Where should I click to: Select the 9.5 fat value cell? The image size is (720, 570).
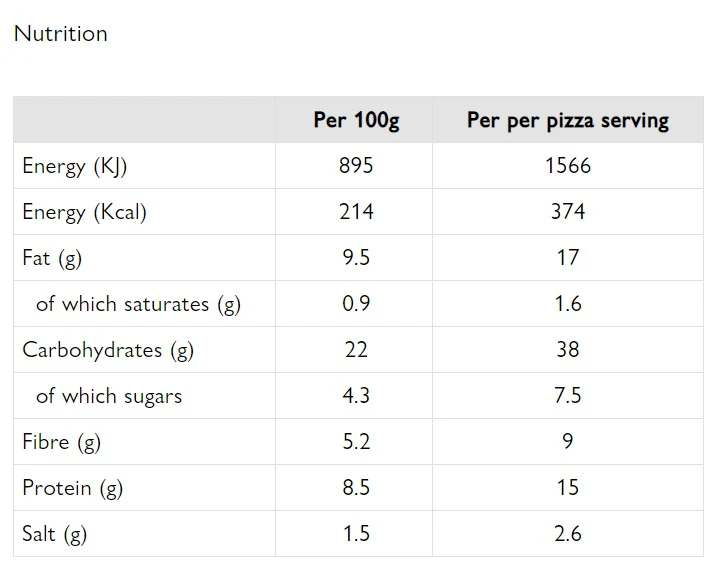(x=356, y=258)
